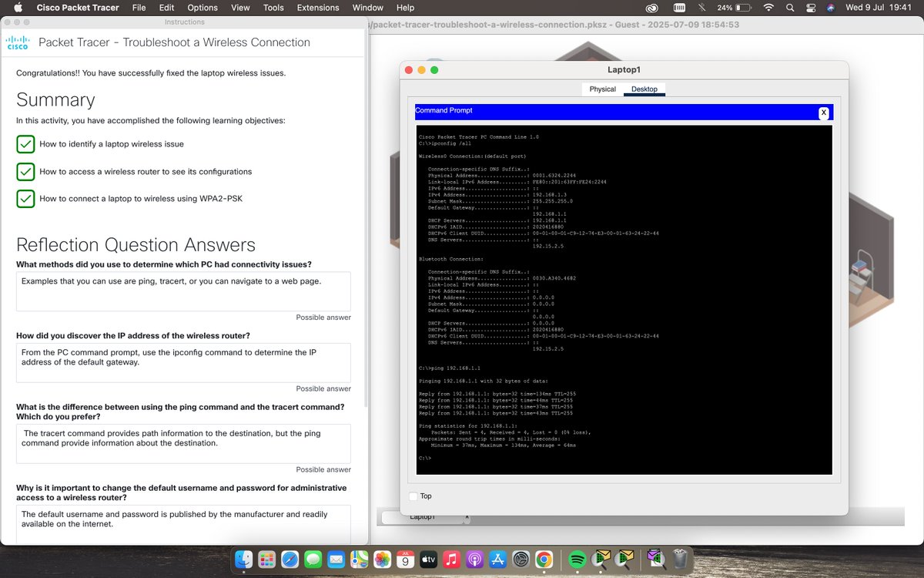
Task: Click the minimized Laptop1 button at the window bottom
Action: 423,518
